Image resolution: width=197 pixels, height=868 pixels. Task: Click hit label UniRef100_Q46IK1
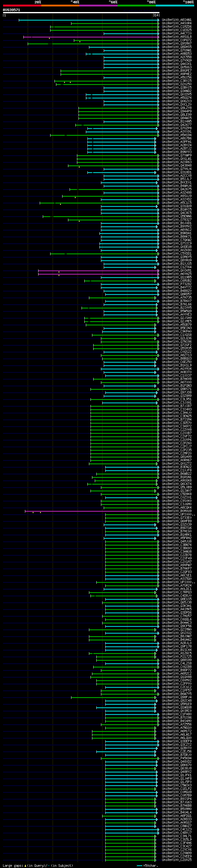pyautogui.click(x=176, y=64)
